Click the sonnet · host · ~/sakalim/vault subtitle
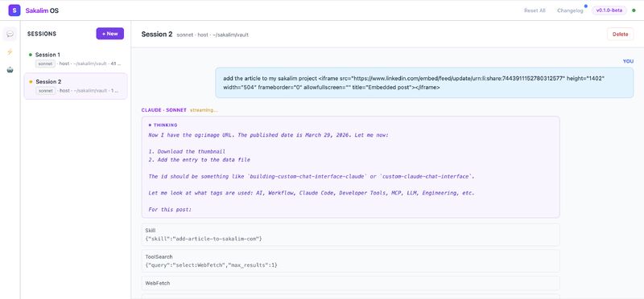This screenshot has height=299, width=644. (x=213, y=35)
